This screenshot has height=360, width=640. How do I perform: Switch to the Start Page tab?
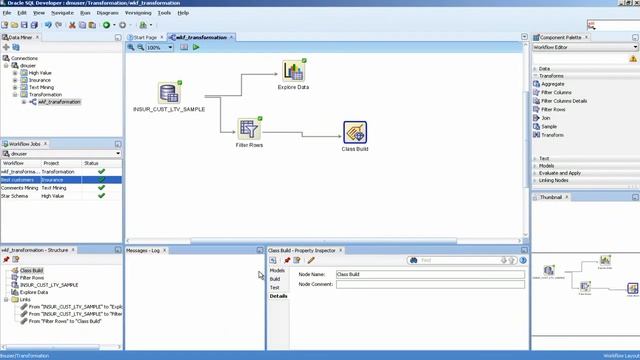pyautogui.click(x=145, y=38)
